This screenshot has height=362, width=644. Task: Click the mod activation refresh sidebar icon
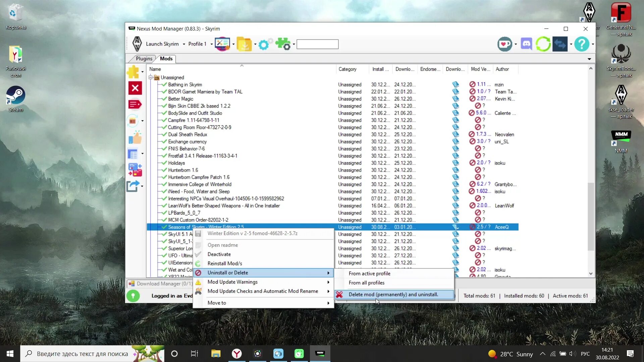coord(133,121)
